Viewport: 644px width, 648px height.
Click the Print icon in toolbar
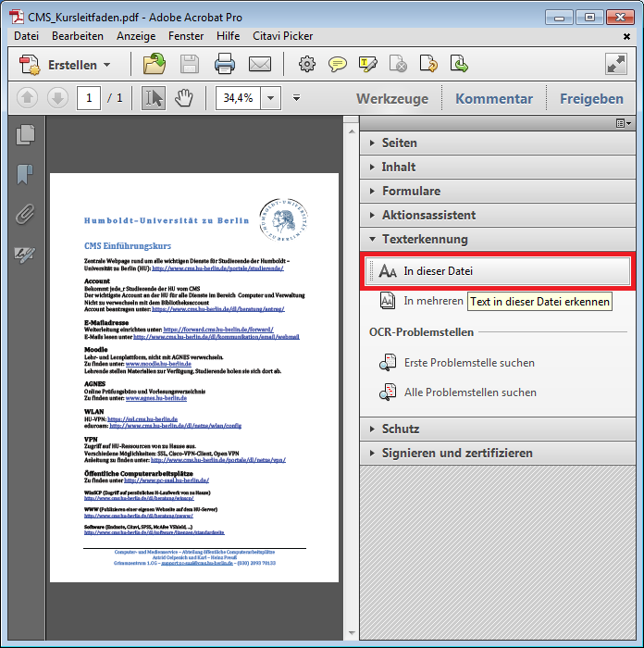coord(225,65)
